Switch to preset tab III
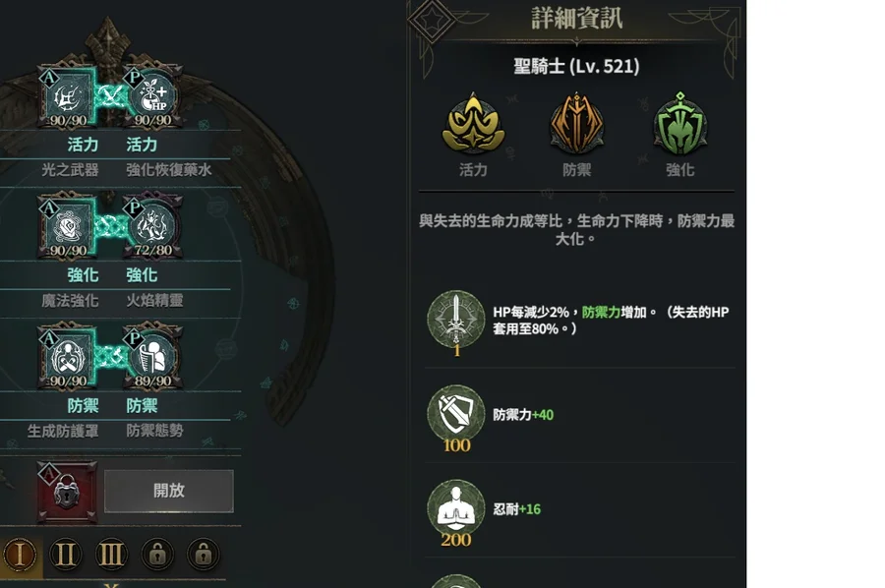This screenshot has height=588, width=885. (111, 555)
